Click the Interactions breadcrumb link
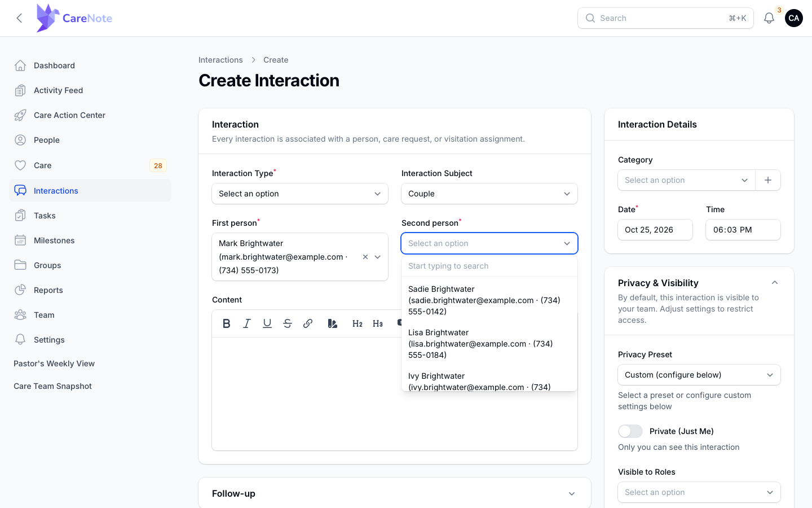The image size is (812, 508). click(x=220, y=60)
